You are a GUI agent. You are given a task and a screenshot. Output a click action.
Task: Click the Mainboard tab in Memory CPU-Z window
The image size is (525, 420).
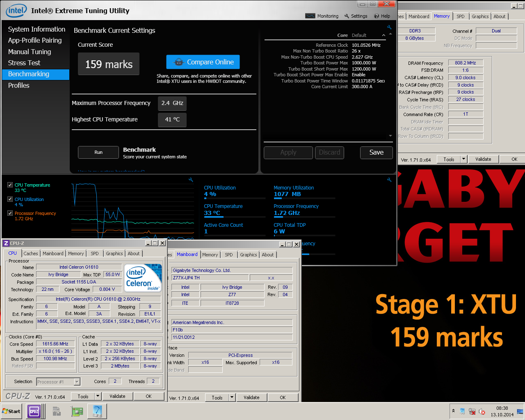419,16
